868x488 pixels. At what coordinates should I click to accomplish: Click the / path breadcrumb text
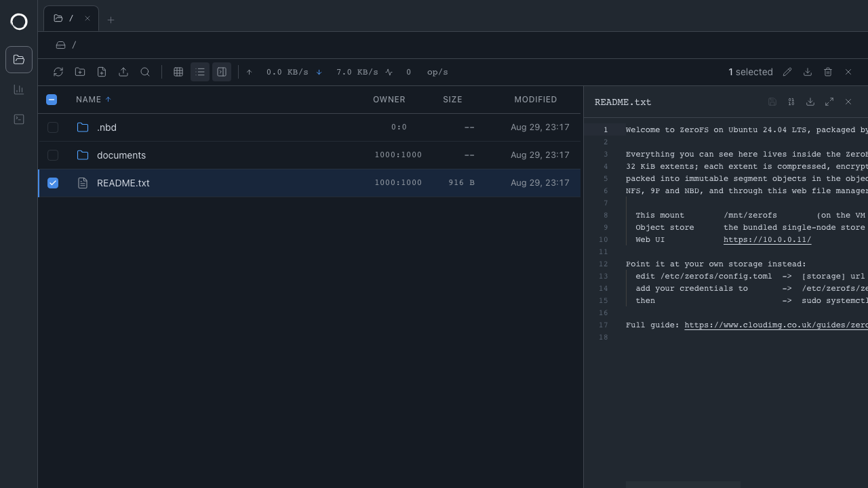[74, 45]
